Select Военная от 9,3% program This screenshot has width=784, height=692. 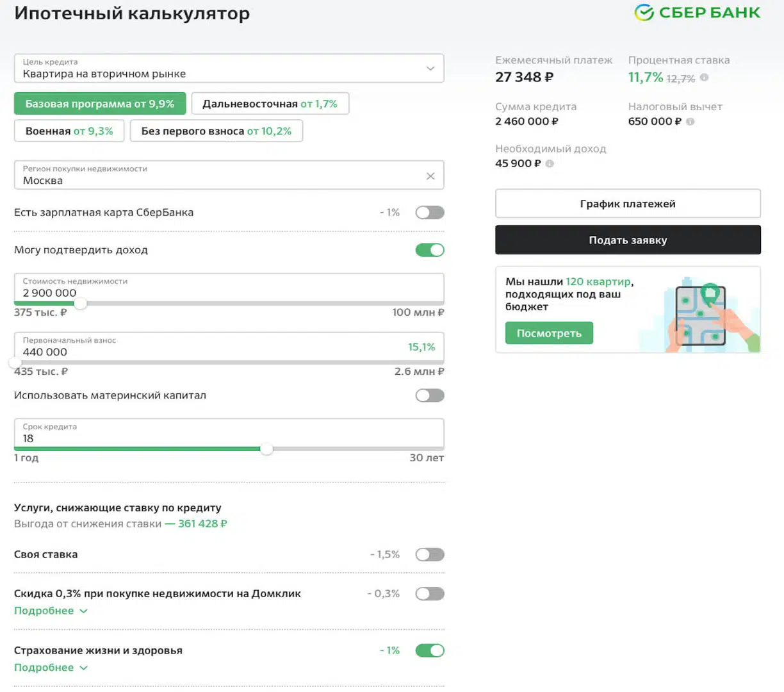69,131
